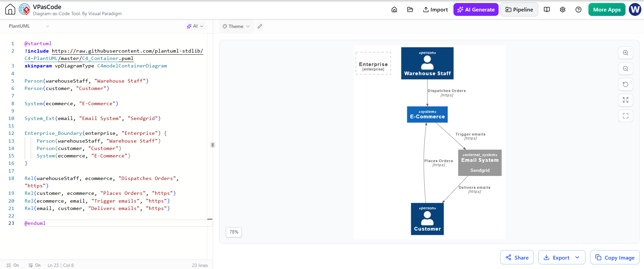This screenshot has width=644, height=269.
Task: Click the Ln 23 Col 8 cursor position
Action: click(61, 265)
